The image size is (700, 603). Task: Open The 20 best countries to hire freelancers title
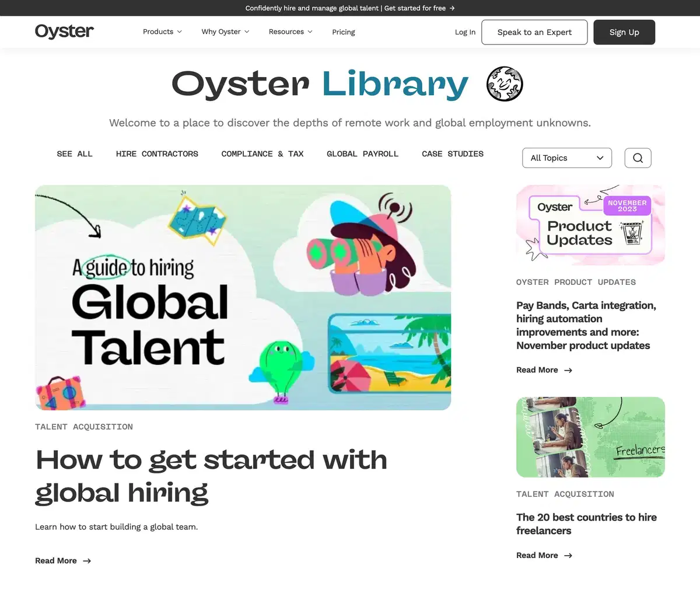[x=586, y=524]
